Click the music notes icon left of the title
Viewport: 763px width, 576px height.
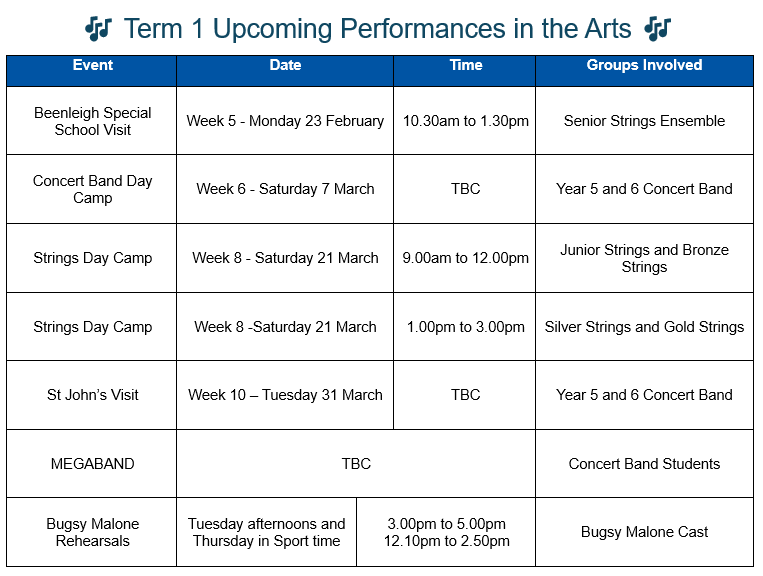coord(98,29)
